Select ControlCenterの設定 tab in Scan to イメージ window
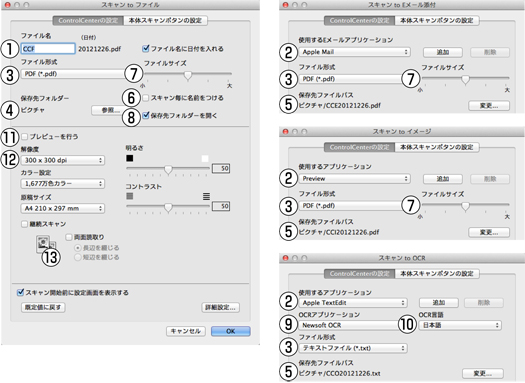The image size is (525, 383). [360, 147]
